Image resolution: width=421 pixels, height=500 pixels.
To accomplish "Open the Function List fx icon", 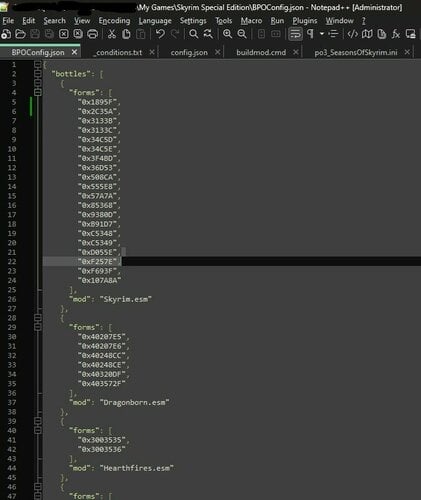I will click(396, 34).
